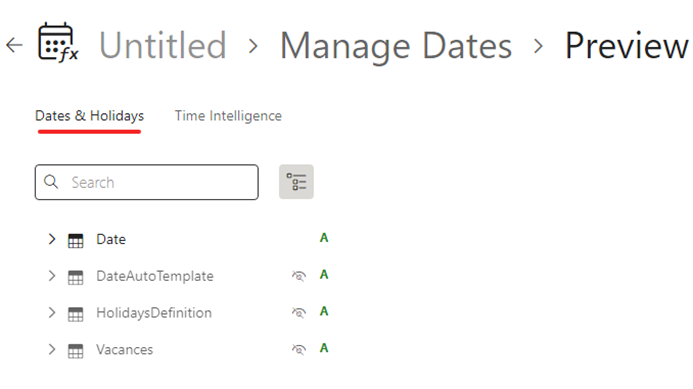Toggle hidden eye icon for Vacances
Viewport: 693px width, 389px height.
pos(299,349)
